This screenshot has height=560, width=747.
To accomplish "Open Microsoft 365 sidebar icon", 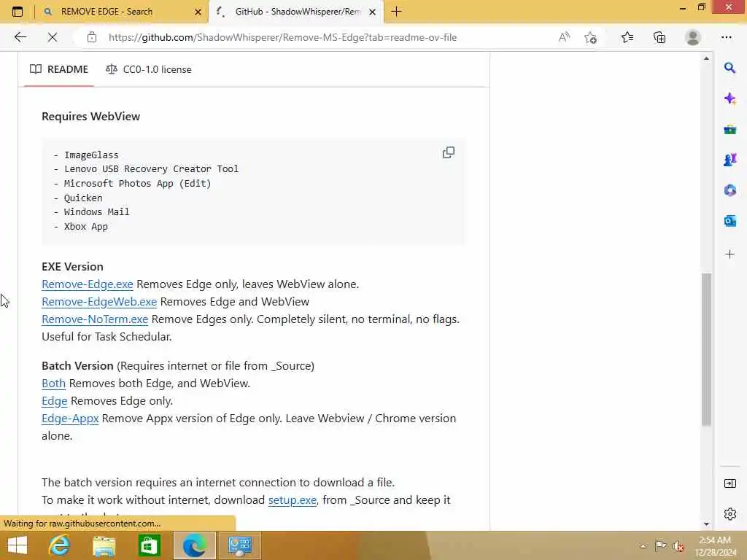I will (729, 190).
